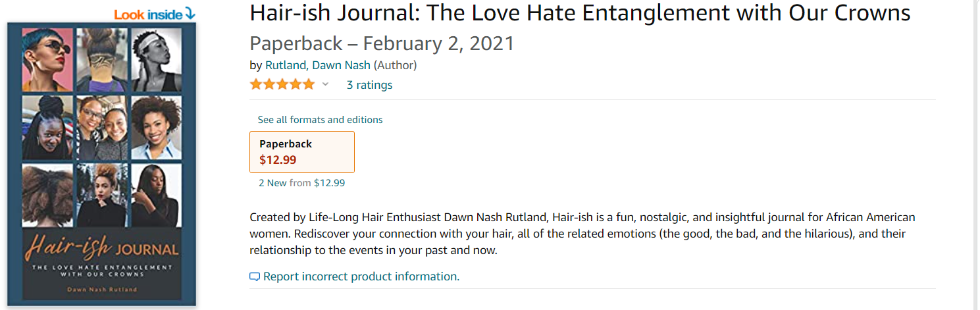The width and height of the screenshot is (980, 310).
Task: Click the (Author) role label
Action: pyautogui.click(x=395, y=65)
